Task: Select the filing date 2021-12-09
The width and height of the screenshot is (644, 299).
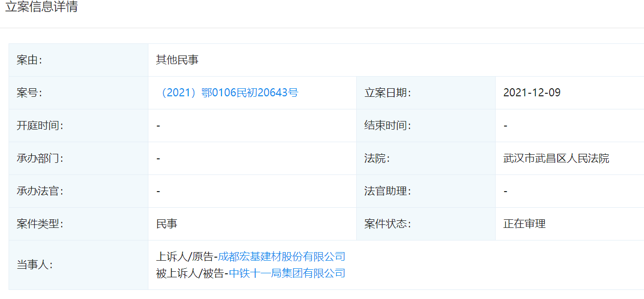Action: (532, 93)
